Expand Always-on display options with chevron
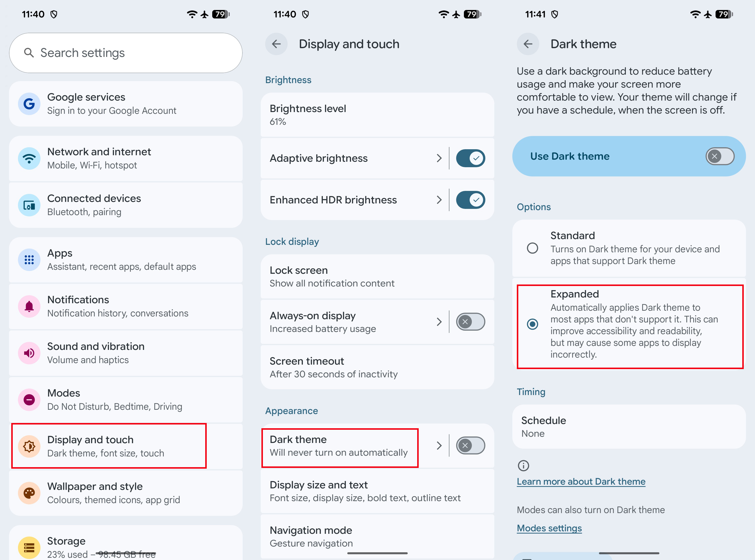This screenshot has height=560, width=755. pyautogui.click(x=439, y=322)
